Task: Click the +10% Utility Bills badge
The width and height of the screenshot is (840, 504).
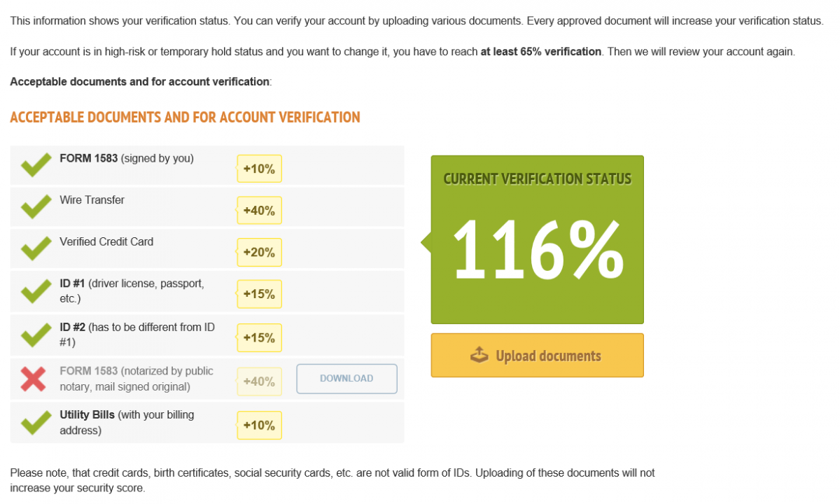Action: point(259,425)
